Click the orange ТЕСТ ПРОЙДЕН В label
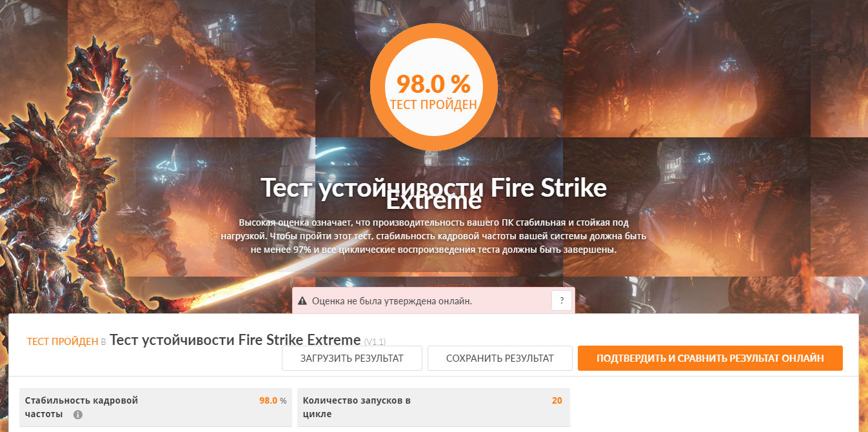 coord(66,342)
